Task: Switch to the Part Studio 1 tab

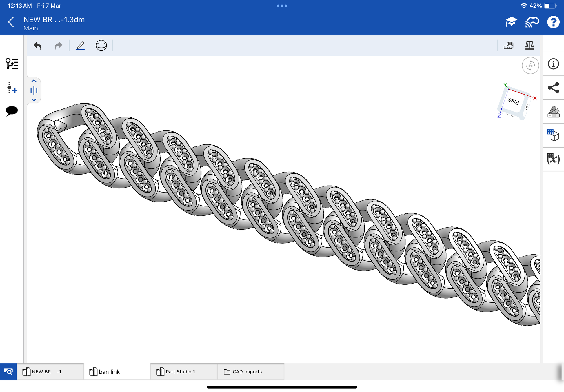Action: [x=183, y=372]
